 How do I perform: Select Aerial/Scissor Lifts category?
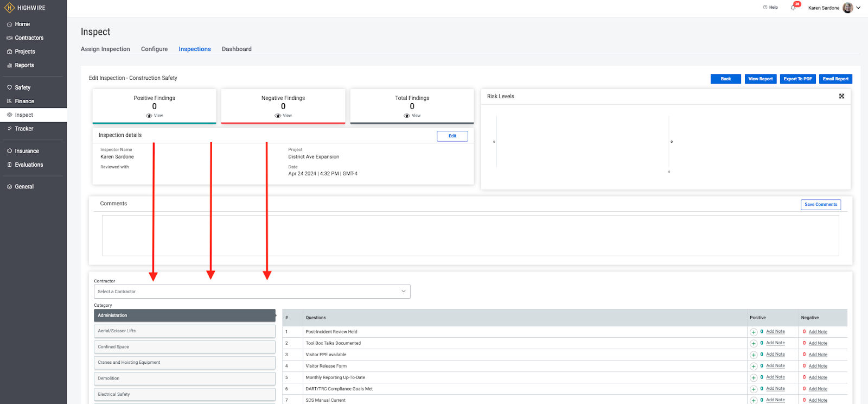point(184,331)
